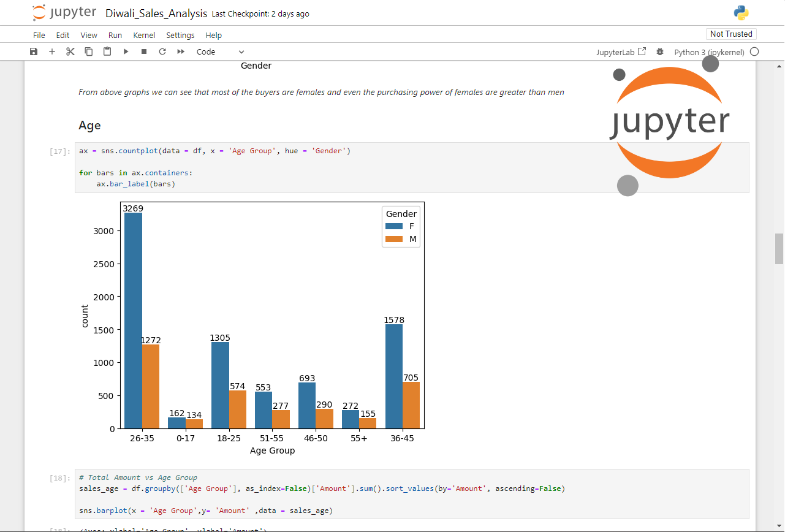This screenshot has height=532, width=785.
Task: Paste cell from clipboard icon
Action: coord(107,52)
